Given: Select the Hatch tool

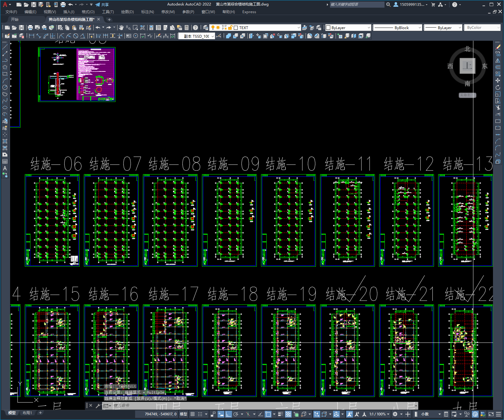Looking at the screenshot, I should click(x=5, y=141).
